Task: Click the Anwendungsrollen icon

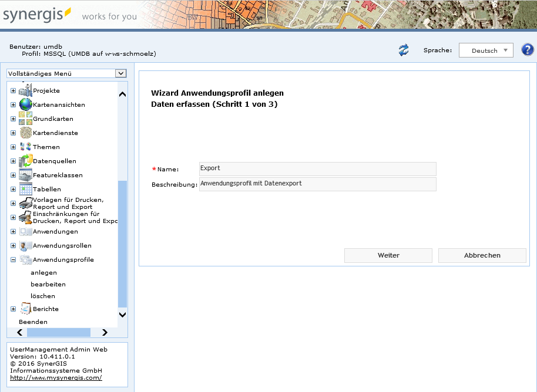Action: pos(26,245)
